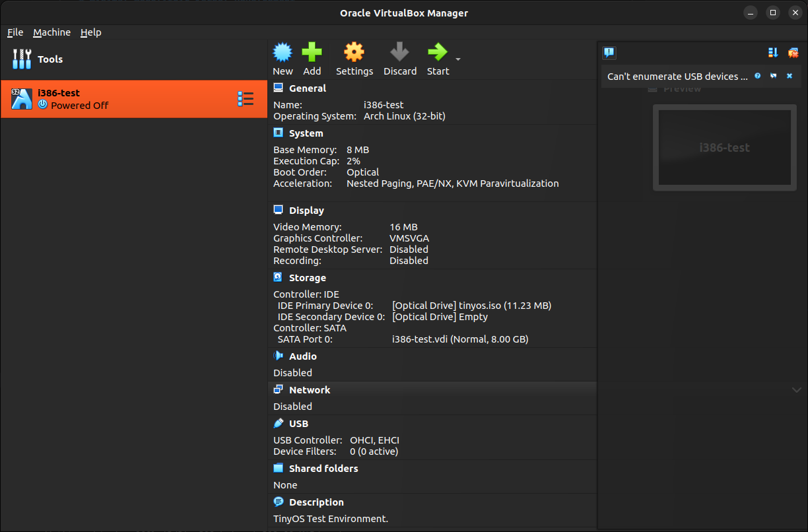
Task: Click the i386-test preview thumbnail
Action: 724,148
